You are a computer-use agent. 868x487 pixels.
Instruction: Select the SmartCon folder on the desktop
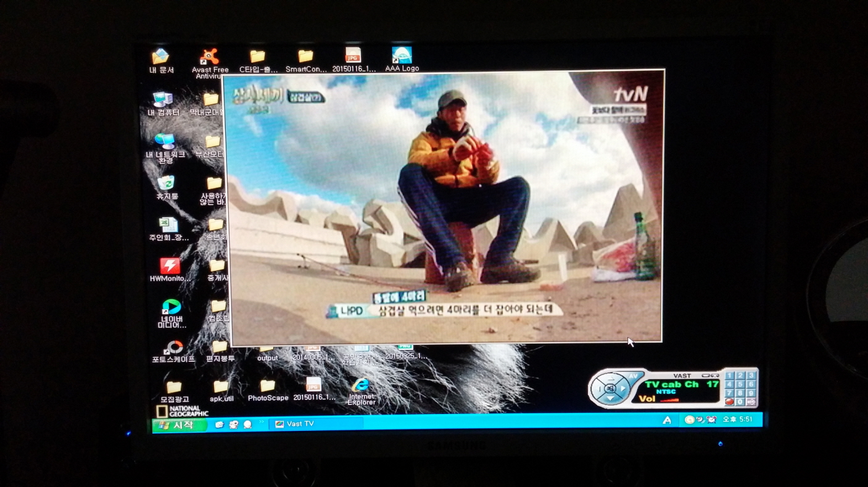306,61
